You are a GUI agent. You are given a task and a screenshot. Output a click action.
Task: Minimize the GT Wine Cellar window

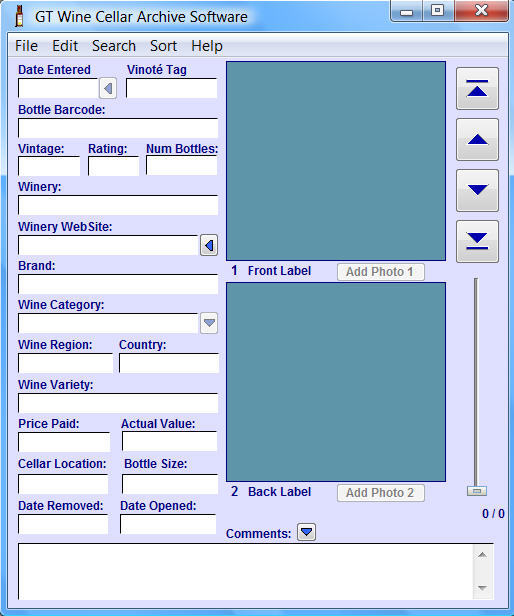click(x=406, y=11)
